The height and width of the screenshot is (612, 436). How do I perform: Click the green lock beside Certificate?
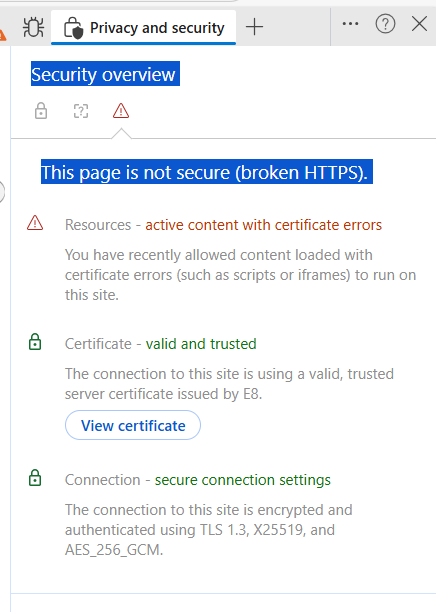(x=35, y=342)
